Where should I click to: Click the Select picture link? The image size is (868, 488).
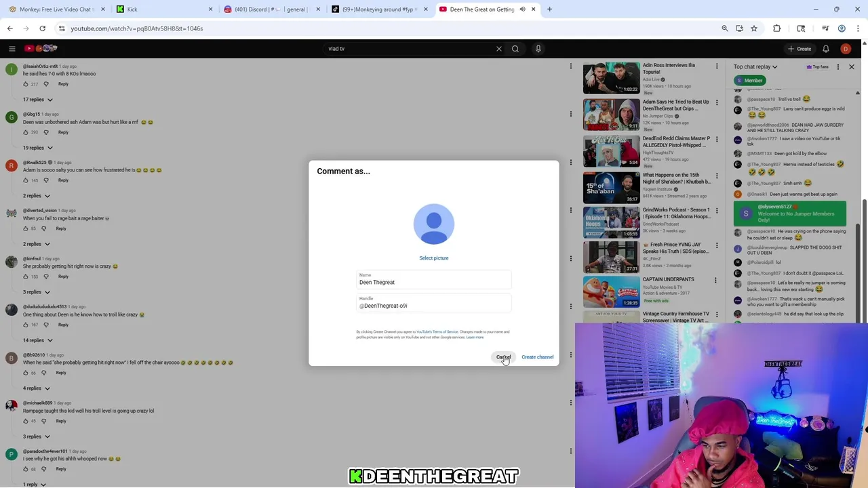434,258
